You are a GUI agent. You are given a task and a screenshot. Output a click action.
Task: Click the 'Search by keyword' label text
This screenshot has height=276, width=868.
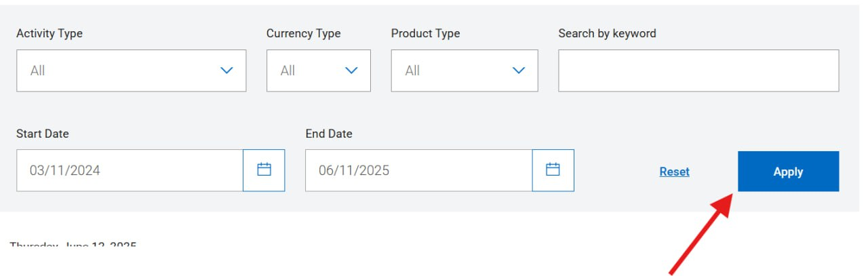(x=607, y=33)
